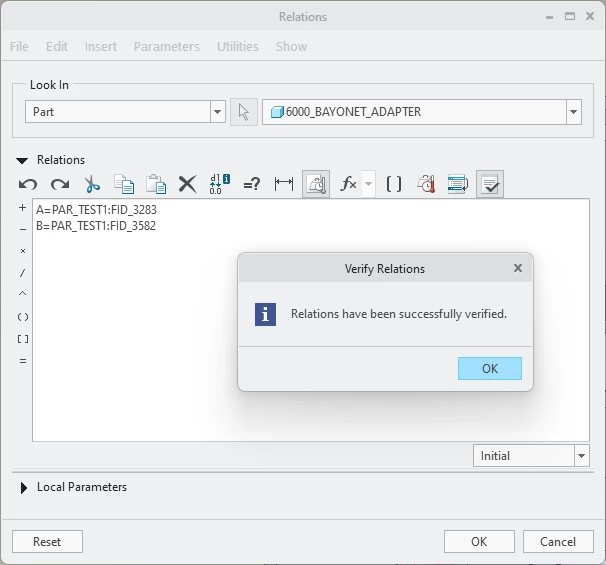The width and height of the screenshot is (606, 565).
Task: Click relation line B=PAR_TEST1:FID_3582
Action: click(96, 226)
